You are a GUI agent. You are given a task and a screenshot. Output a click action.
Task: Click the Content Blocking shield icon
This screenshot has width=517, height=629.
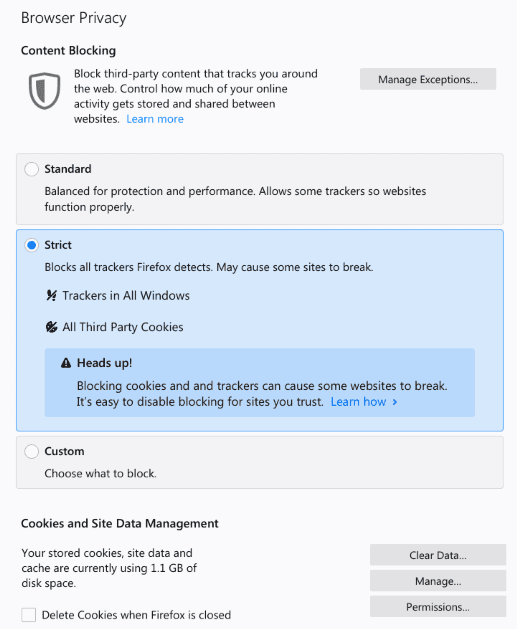tap(44, 91)
